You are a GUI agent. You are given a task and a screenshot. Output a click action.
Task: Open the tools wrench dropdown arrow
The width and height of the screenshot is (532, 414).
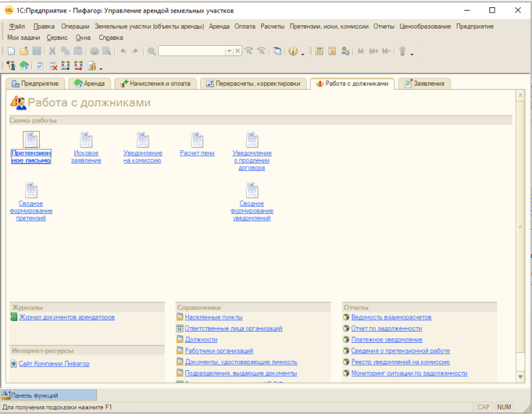point(412,52)
